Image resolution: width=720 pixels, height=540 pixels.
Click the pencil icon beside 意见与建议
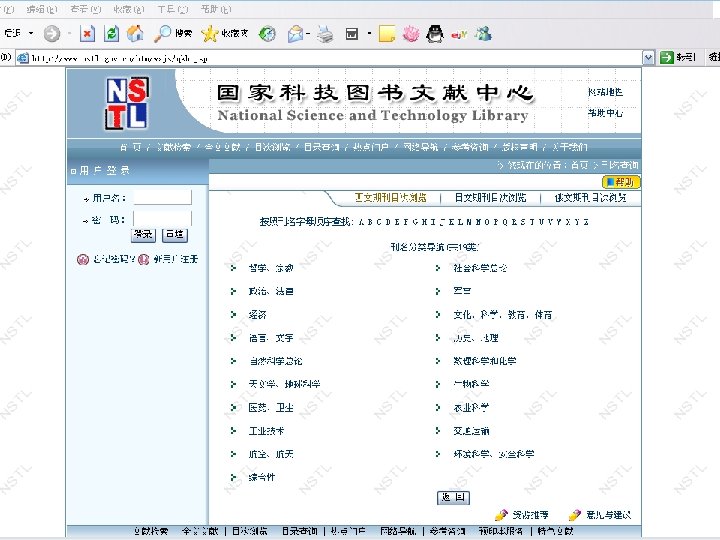coord(574,515)
